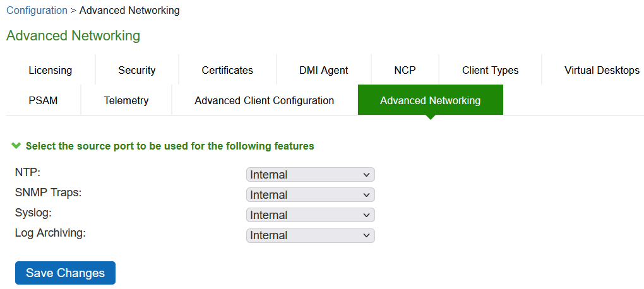
Task: Open the Log Archiving port dropdown
Action: coord(310,235)
